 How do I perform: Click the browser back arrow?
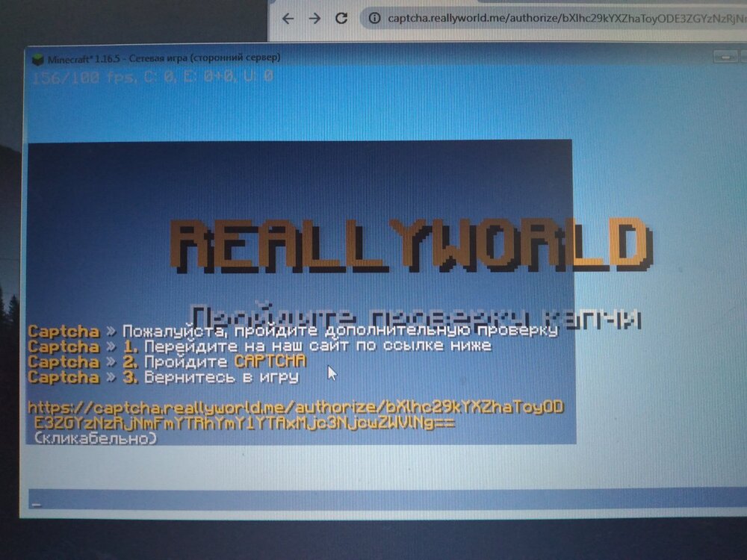pos(288,19)
